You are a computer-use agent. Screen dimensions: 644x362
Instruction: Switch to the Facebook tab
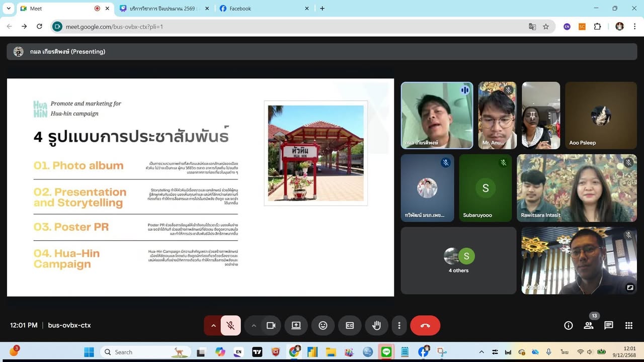coord(262,9)
